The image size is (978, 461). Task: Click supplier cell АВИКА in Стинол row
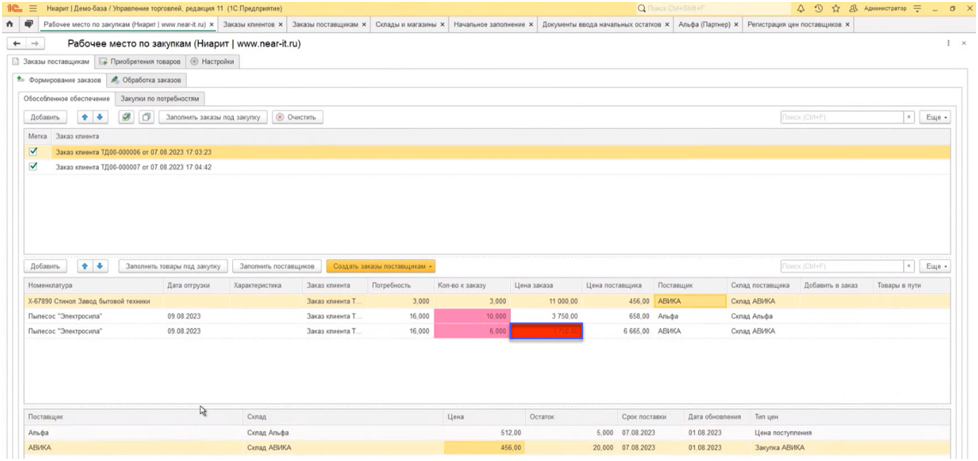point(690,301)
